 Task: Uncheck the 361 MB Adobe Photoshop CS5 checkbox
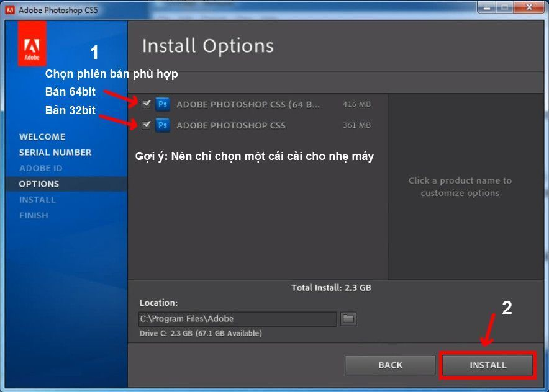point(147,125)
